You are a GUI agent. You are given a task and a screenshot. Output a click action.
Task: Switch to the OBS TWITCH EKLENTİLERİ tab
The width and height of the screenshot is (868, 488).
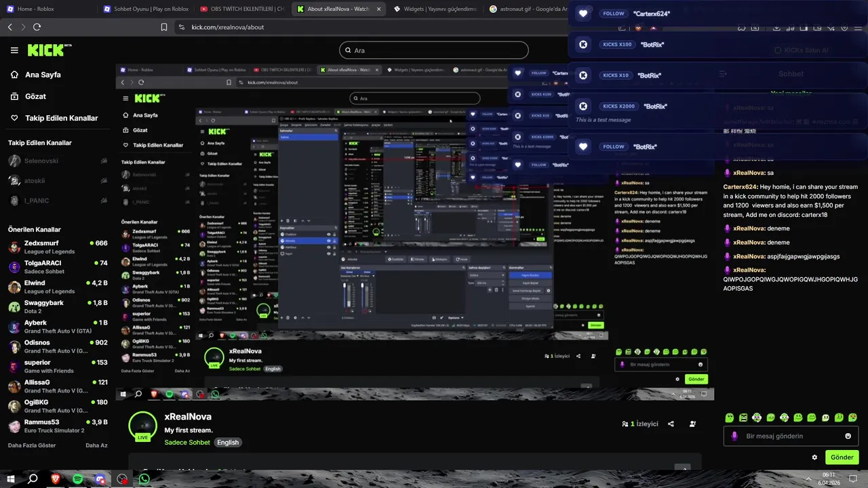[x=243, y=9]
